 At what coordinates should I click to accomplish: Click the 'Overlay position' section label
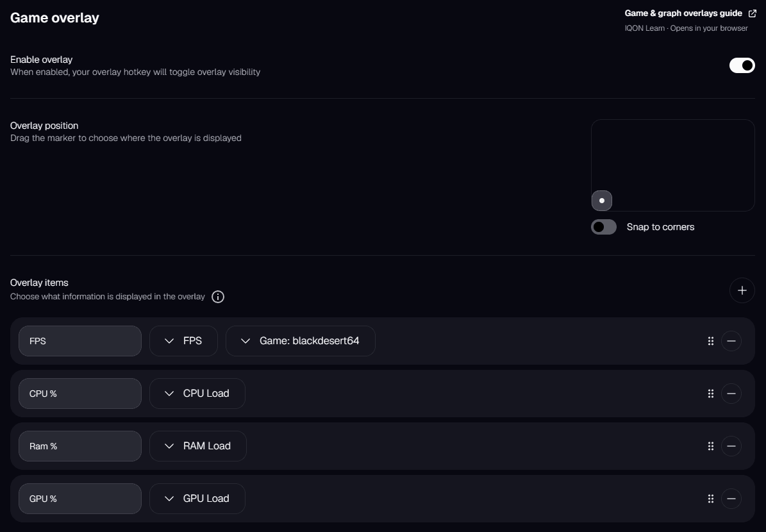tap(44, 126)
